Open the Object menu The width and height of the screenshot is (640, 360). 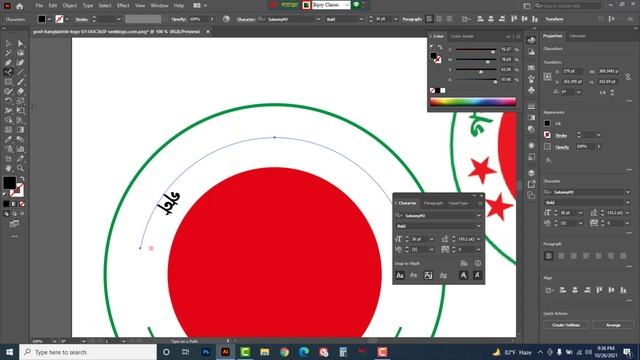point(69,6)
